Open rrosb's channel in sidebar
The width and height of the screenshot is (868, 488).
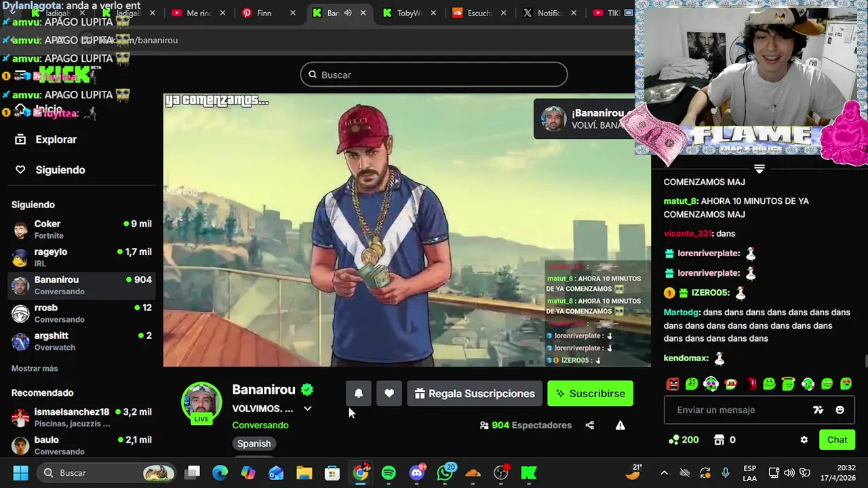(81, 314)
